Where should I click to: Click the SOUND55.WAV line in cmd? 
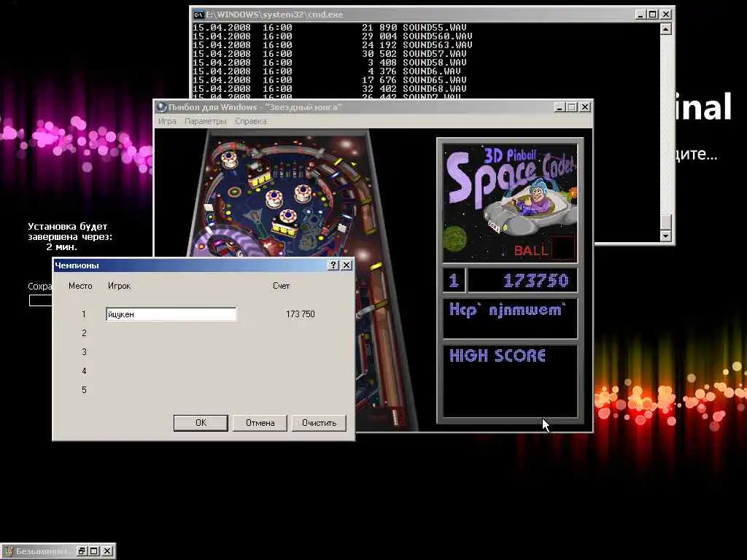point(330,28)
